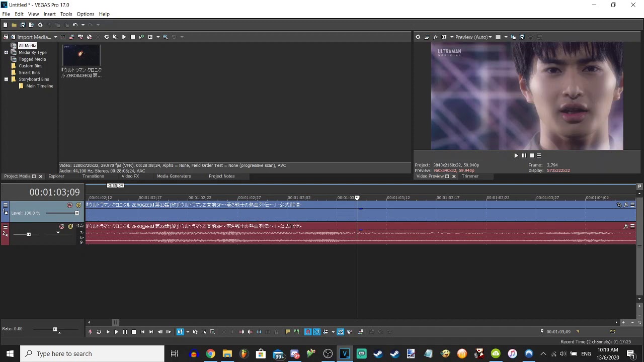The width and height of the screenshot is (644, 362).
Task: Mute the video track
Action: (70, 205)
